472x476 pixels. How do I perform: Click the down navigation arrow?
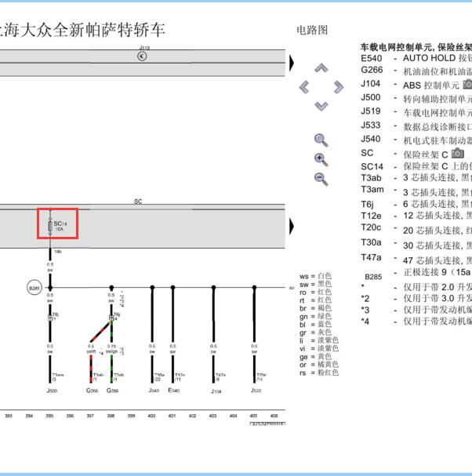point(321,106)
